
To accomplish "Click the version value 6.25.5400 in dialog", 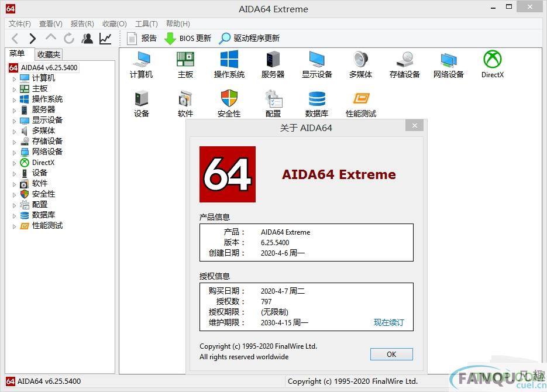I will [x=275, y=243].
